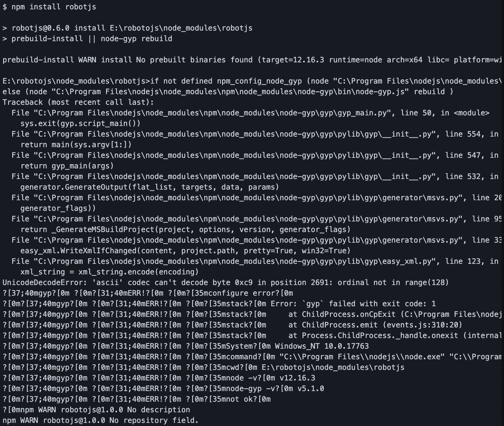Click the 'return main(sys.argv[1:])' line
The height and width of the screenshot is (426, 504).
[76, 145]
